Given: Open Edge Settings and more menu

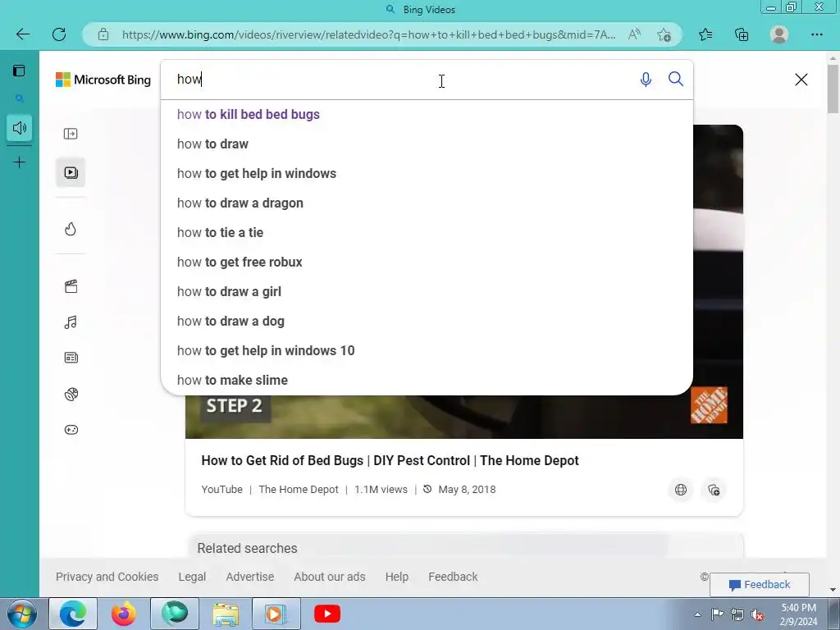Looking at the screenshot, I should [x=816, y=34].
